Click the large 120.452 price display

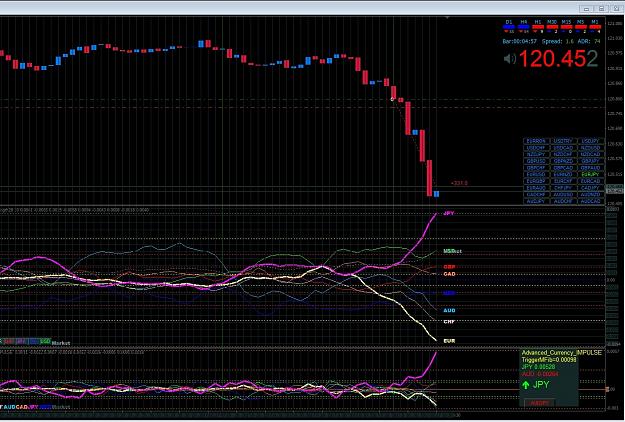[558, 59]
